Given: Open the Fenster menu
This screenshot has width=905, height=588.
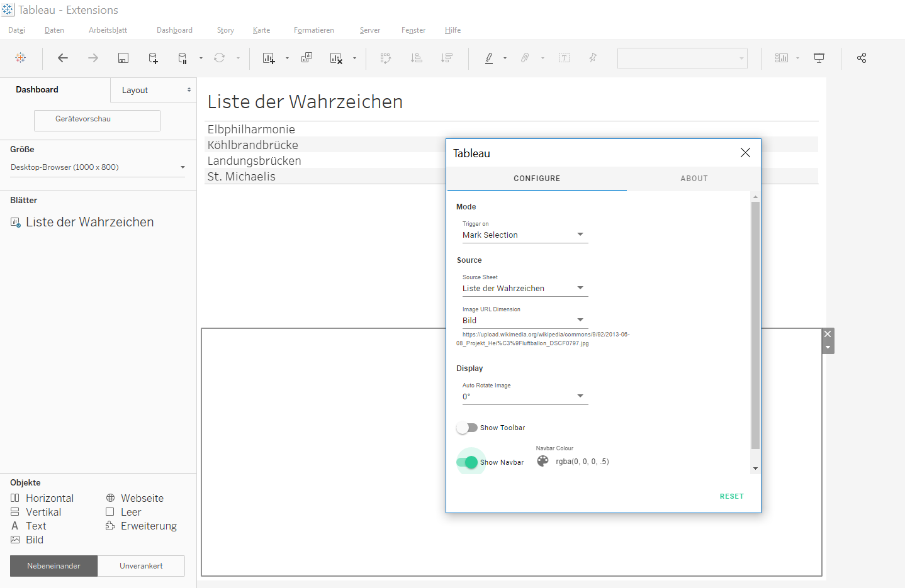Looking at the screenshot, I should click(x=413, y=30).
